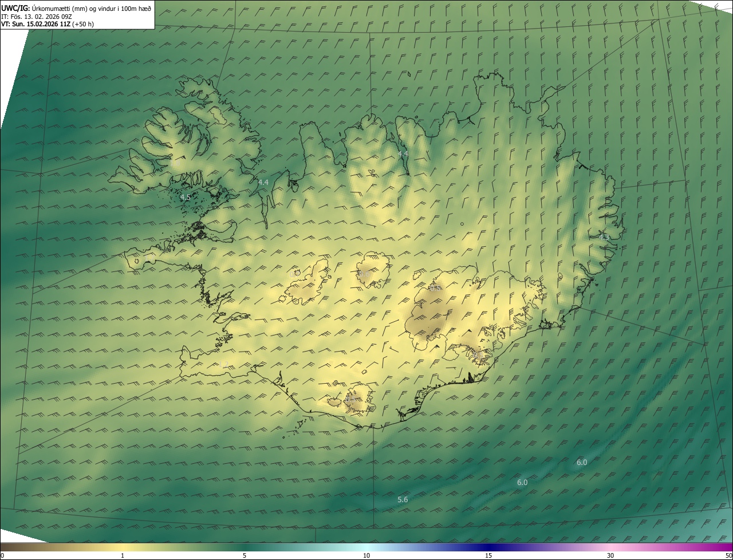Click the faint 0.6 label on Hofsjökull glacier
Image resolution: width=733 pixels, height=560 pixels.
[x=364, y=275]
